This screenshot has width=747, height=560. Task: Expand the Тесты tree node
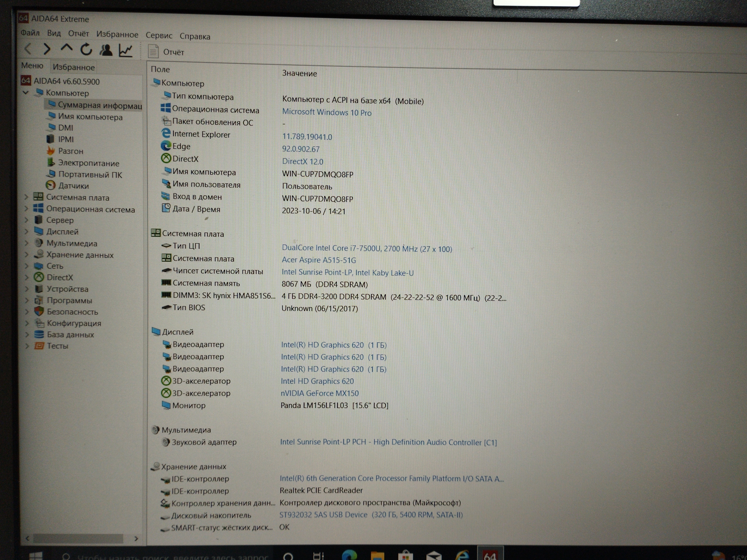(27, 346)
